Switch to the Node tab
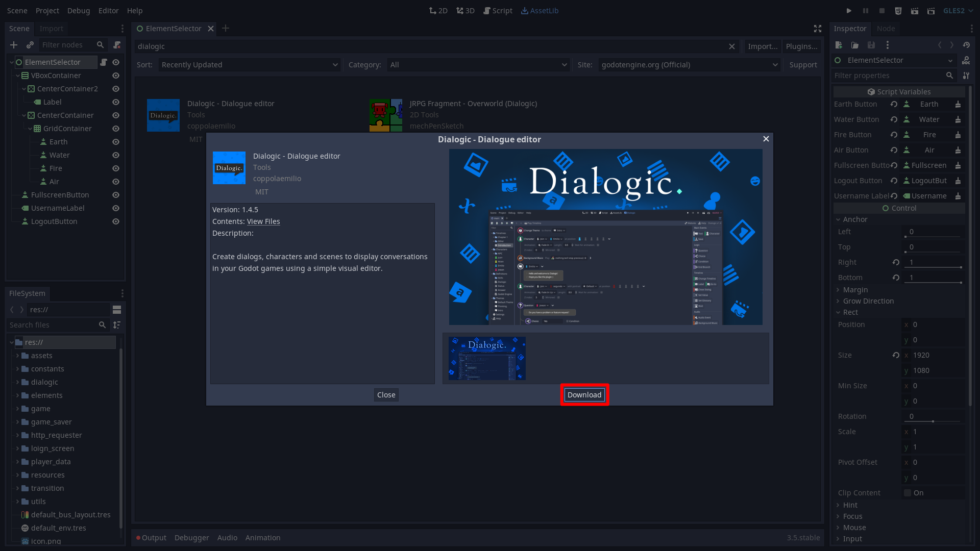980x551 pixels. [886, 29]
